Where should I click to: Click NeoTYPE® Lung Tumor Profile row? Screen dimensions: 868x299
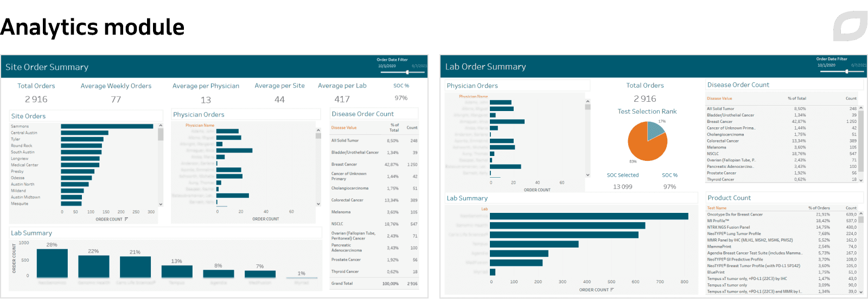click(782, 234)
